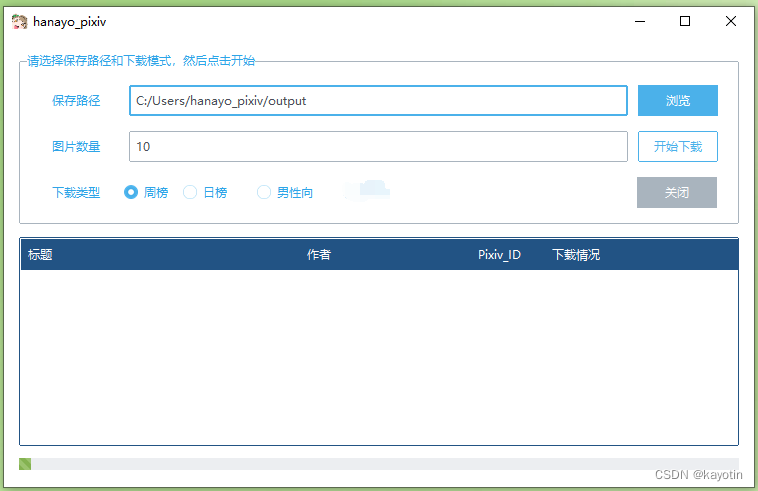Click the 下载情况 column header
The height and width of the screenshot is (491, 758).
click(576, 255)
